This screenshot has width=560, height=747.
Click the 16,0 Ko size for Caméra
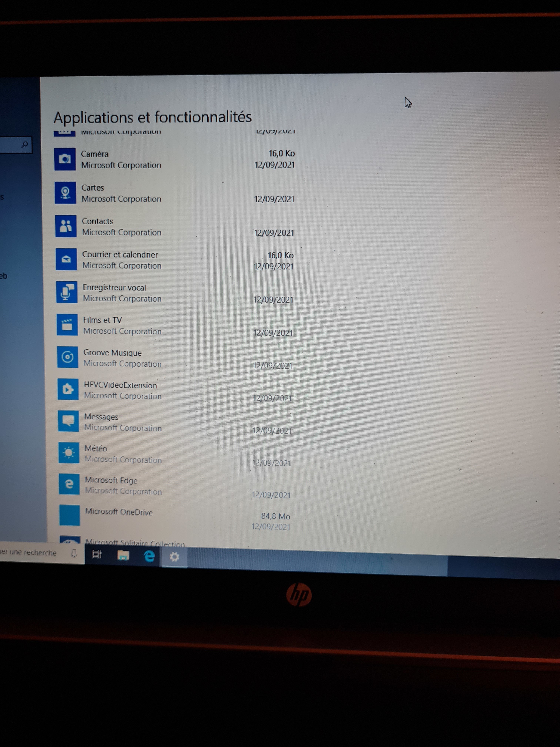coord(282,154)
